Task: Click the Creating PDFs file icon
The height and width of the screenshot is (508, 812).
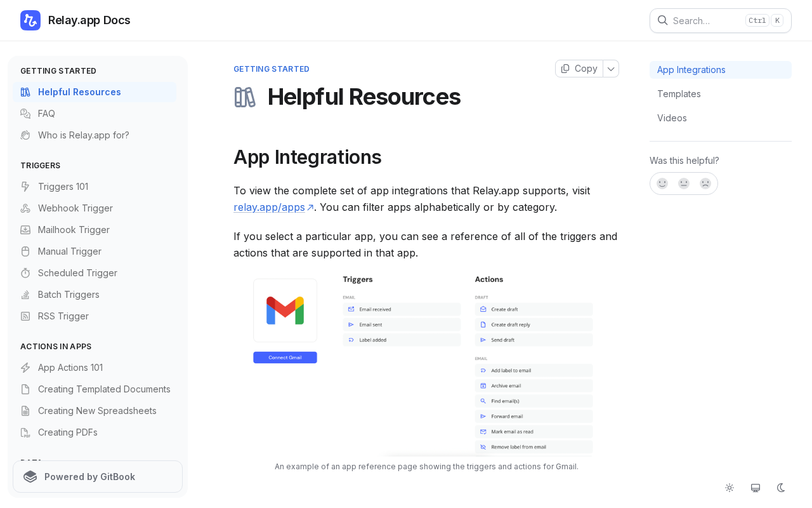Action: coord(25,432)
